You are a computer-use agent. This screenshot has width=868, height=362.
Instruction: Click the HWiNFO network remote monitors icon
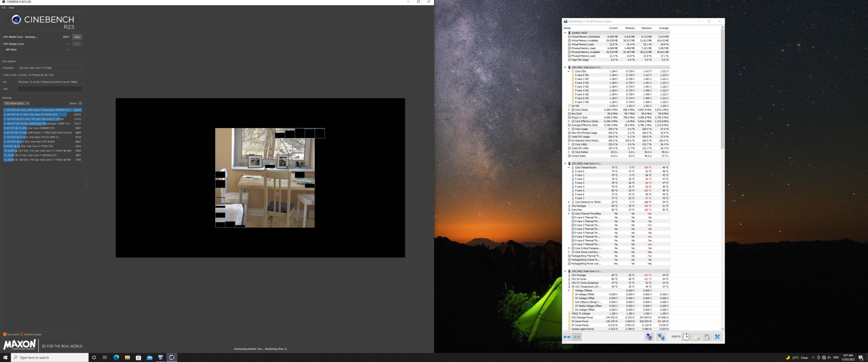(x=661, y=337)
